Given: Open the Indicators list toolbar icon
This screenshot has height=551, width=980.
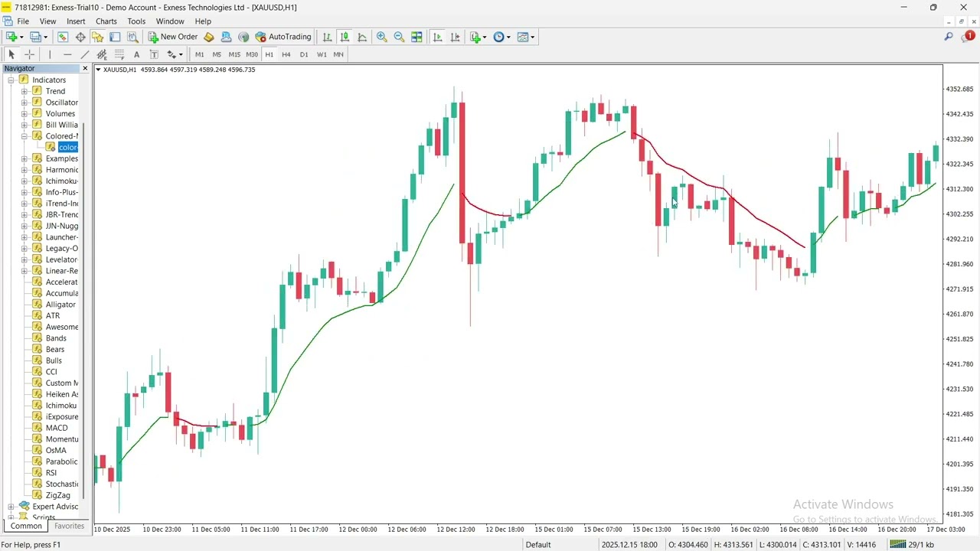Looking at the screenshot, I should [476, 37].
